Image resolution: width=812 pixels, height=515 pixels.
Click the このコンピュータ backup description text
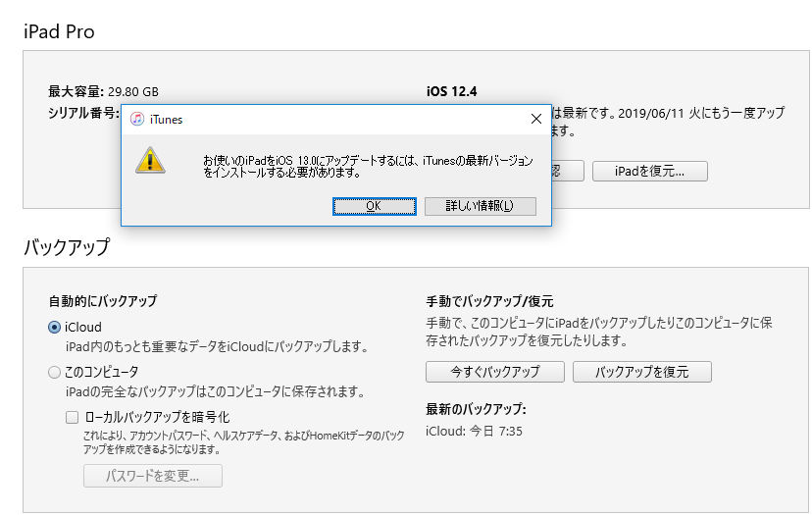[216, 391]
